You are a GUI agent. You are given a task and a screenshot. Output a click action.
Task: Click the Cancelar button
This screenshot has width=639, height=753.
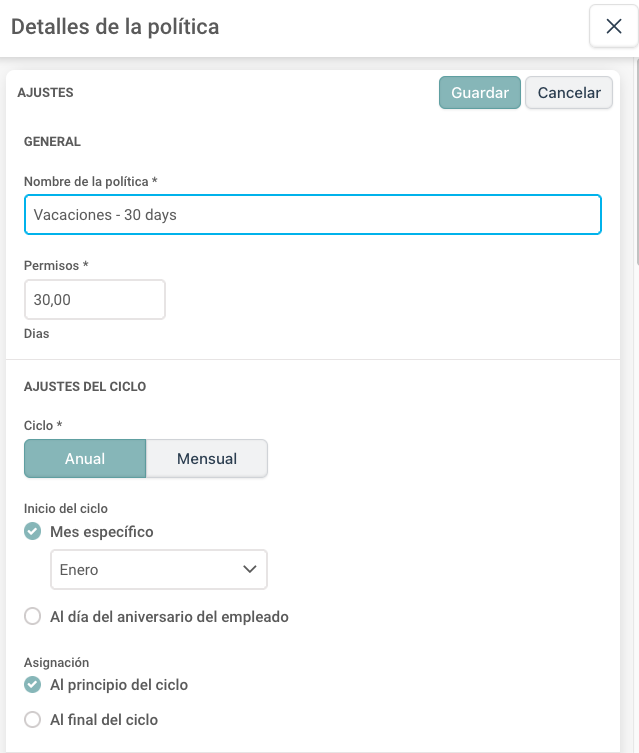click(x=569, y=92)
